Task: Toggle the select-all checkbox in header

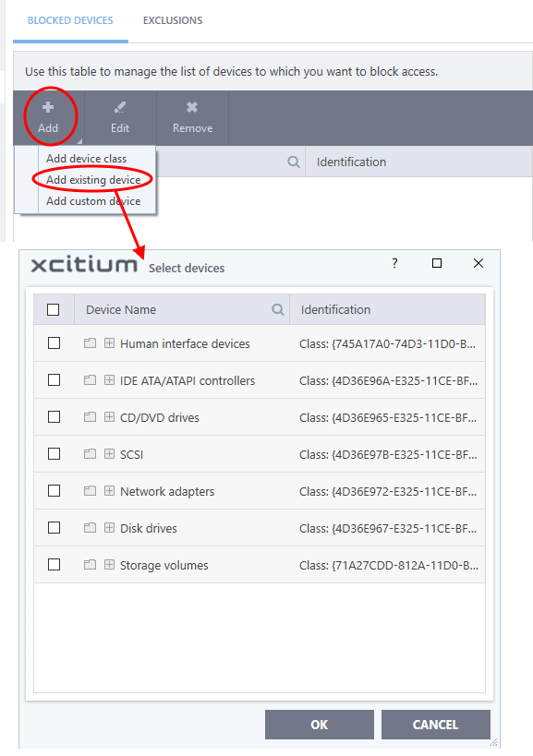Action: click(53, 309)
